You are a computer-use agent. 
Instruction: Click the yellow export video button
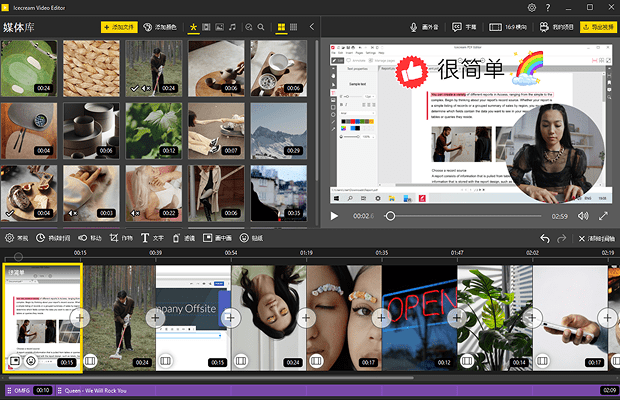[598, 27]
